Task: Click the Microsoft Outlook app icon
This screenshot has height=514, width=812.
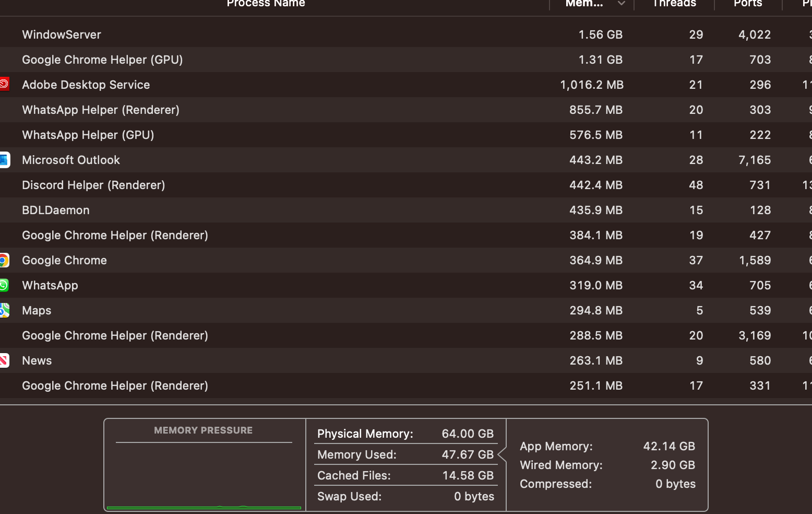Action: [x=4, y=160]
